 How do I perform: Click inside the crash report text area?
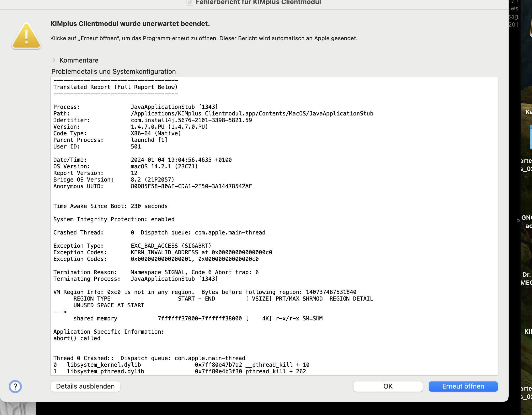coord(274,226)
